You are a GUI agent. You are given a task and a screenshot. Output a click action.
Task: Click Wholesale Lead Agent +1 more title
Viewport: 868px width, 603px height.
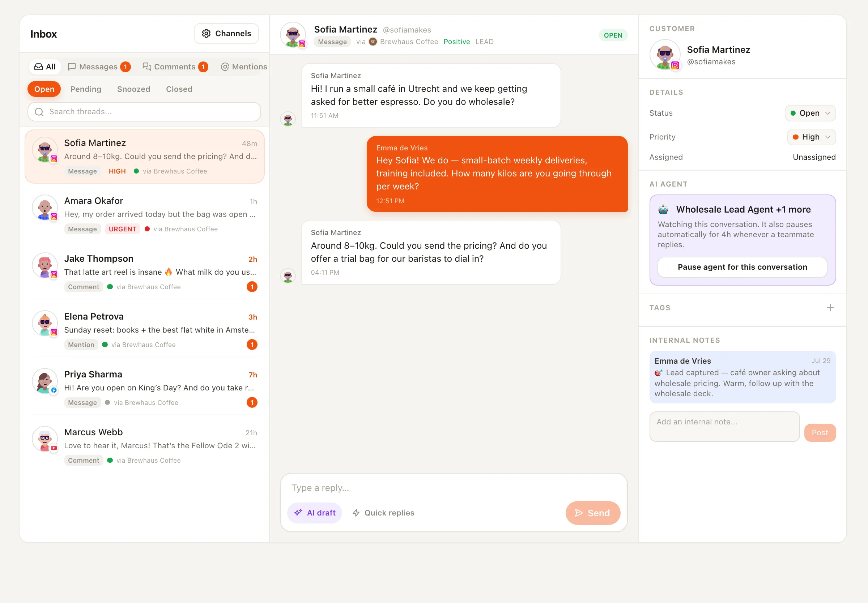click(743, 210)
